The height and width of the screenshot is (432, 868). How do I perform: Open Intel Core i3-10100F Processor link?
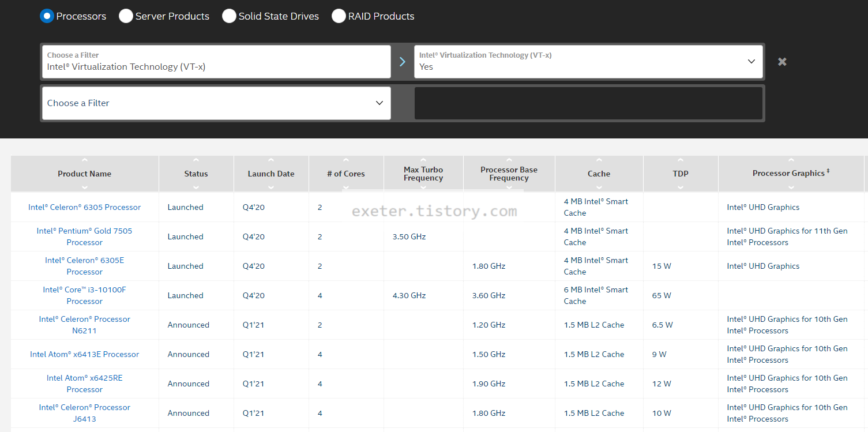[85, 295]
